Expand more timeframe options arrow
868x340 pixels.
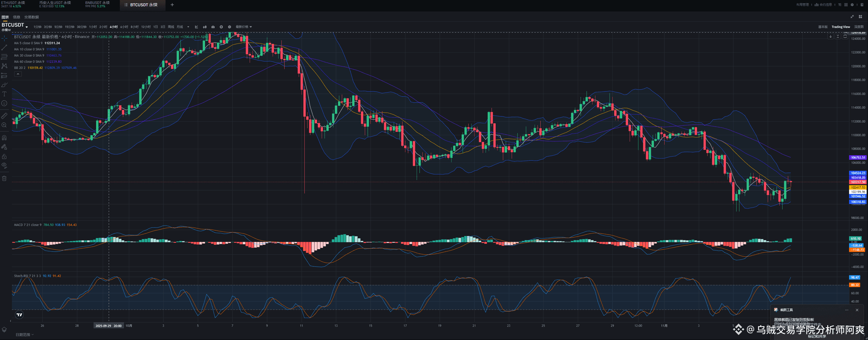(188, 27)
